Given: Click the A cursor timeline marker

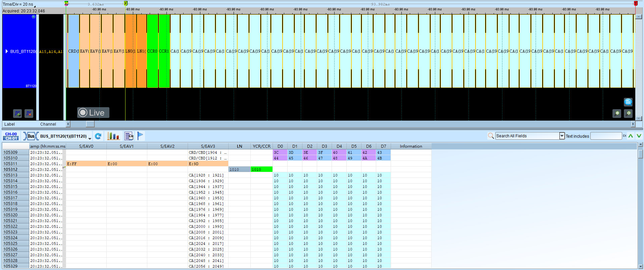Looking at the screenshot, I should pos(66,3).
